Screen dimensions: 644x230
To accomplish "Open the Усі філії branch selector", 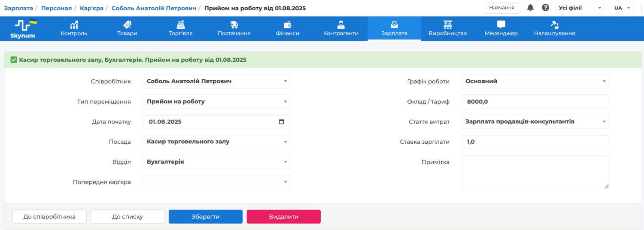I will click(580, 8).
